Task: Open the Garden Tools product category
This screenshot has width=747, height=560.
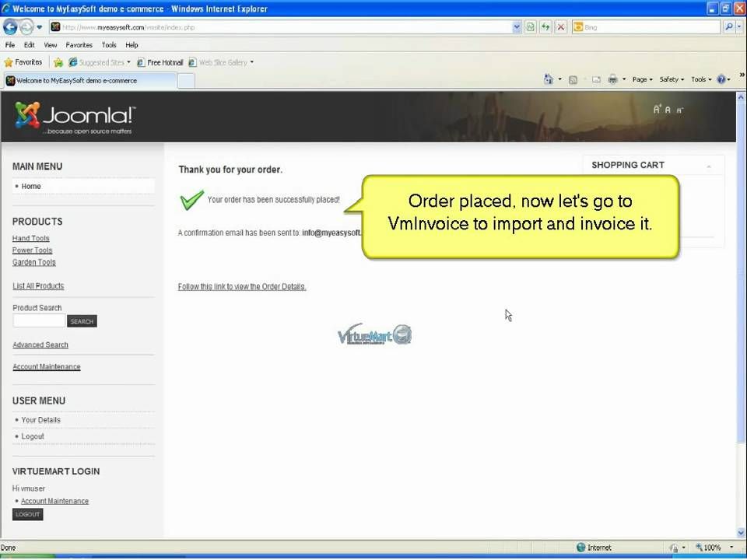Action: (34, 262)
